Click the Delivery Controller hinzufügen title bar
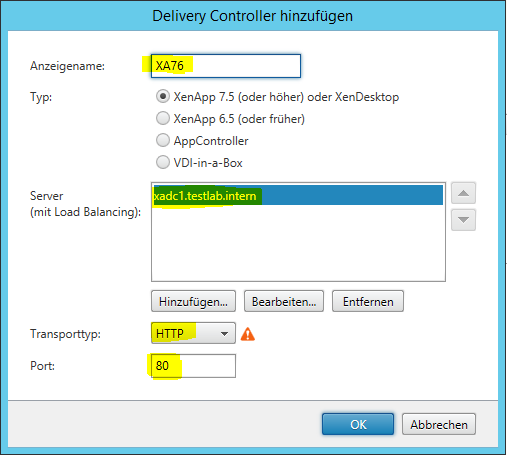The width and height of the screenshot is (507, 455). coord(252,16)
